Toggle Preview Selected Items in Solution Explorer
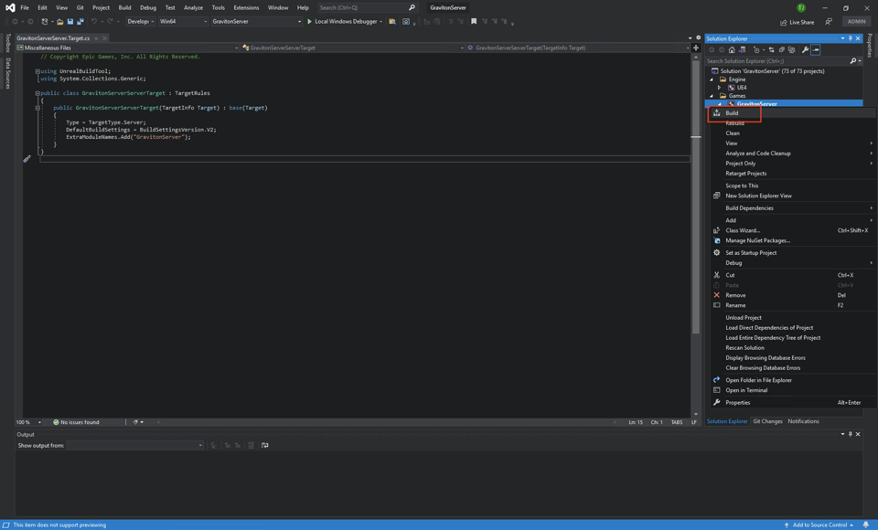 [816, 50]
